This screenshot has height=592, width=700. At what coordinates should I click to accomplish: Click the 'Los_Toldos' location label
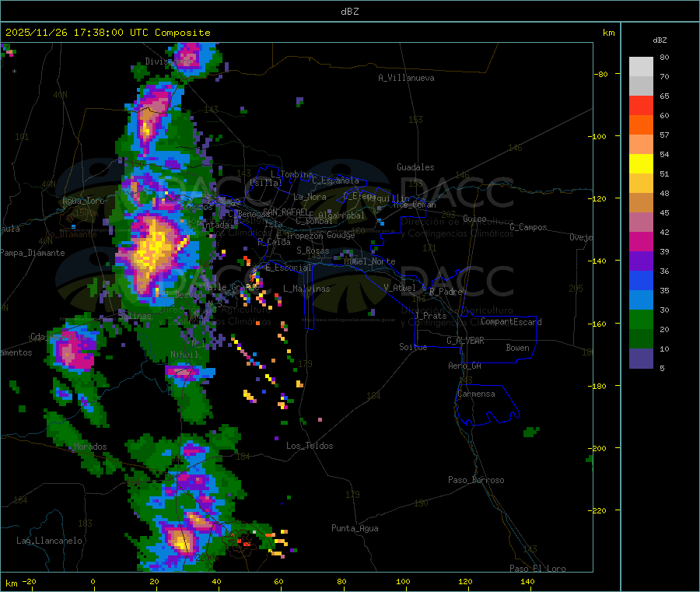coord(310,446)
